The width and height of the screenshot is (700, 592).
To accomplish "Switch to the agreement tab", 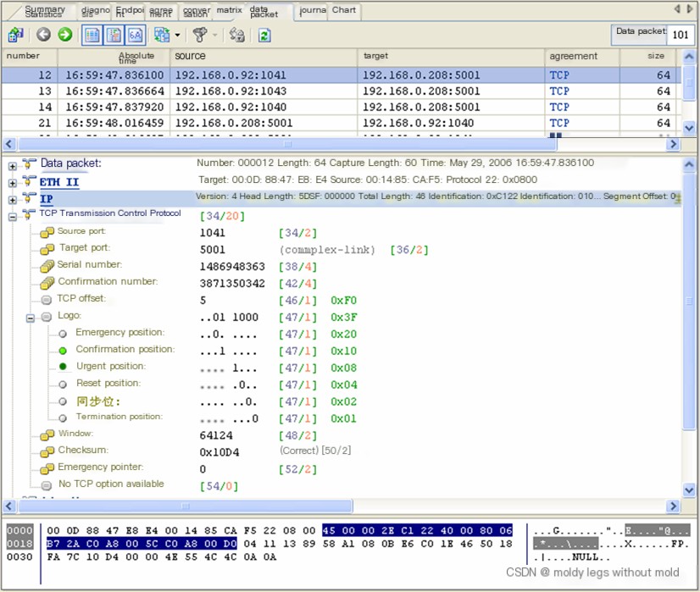I will [x=161, y=12].
